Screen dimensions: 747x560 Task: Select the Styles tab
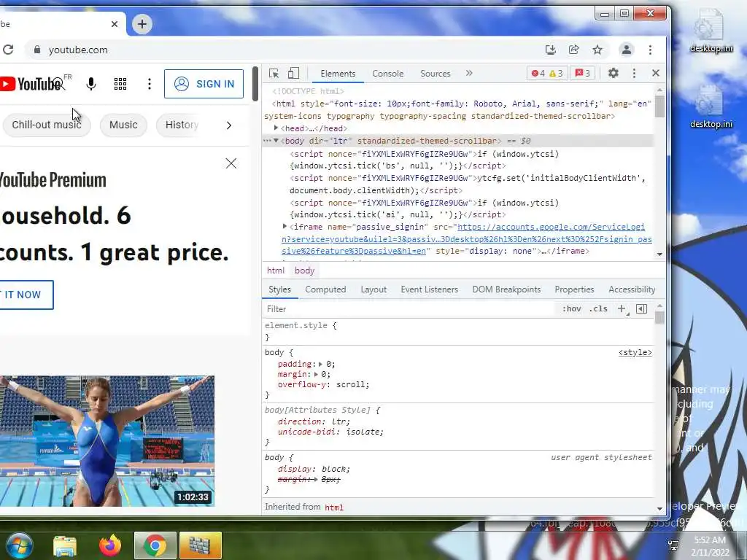tap(279, 289)
